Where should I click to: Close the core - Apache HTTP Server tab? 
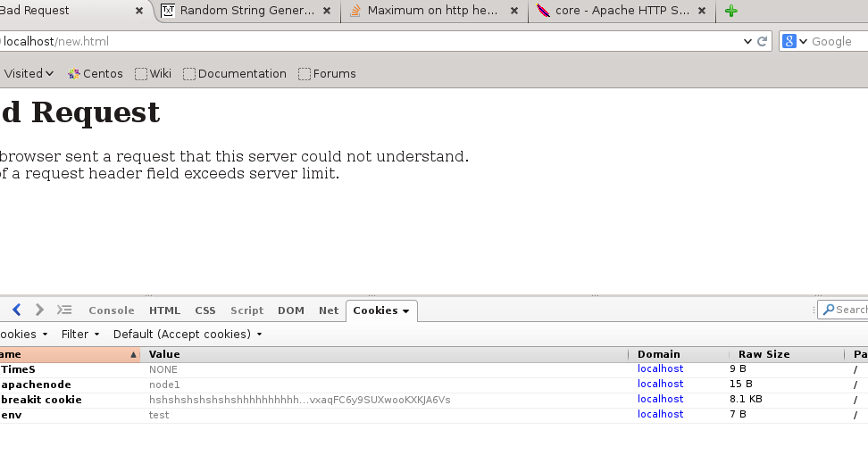(702, 11)
